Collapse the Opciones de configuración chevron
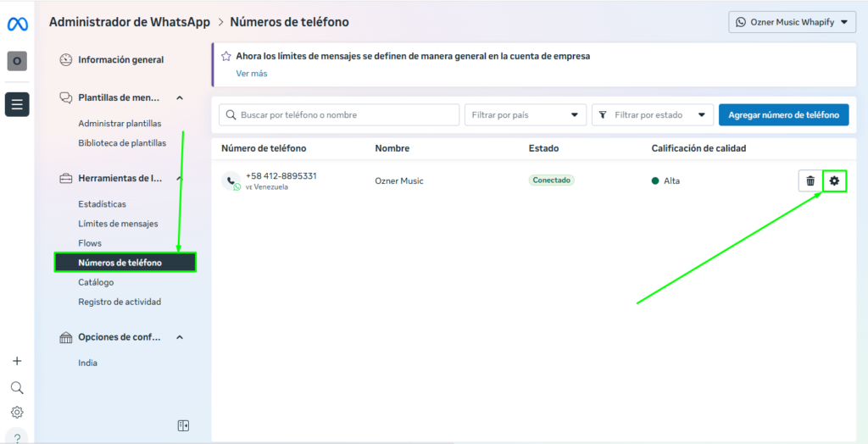 coord(180,337)
